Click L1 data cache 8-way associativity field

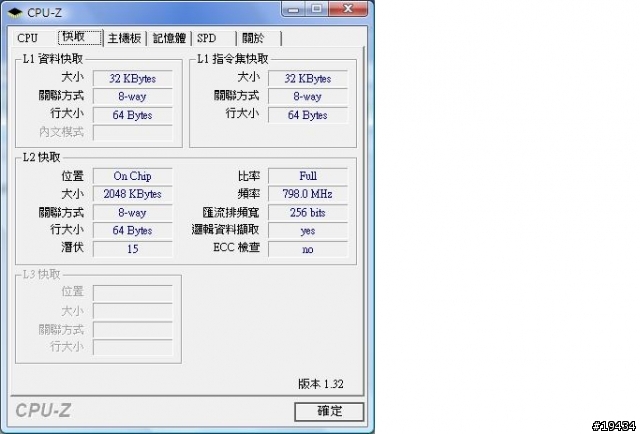click(x=133, y=97)
